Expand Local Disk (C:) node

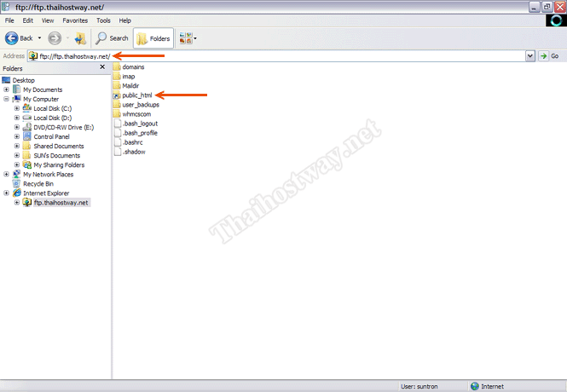click(x=17, y=108)
